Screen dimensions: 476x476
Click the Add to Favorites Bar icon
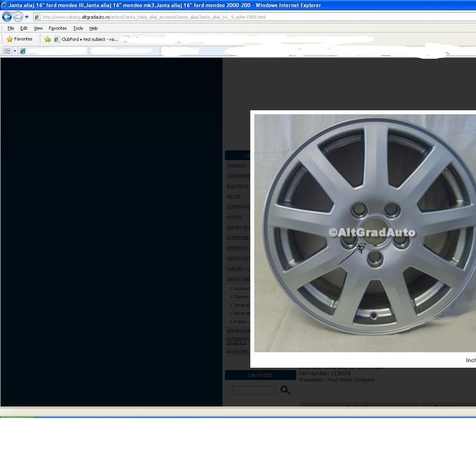point(48,39)
